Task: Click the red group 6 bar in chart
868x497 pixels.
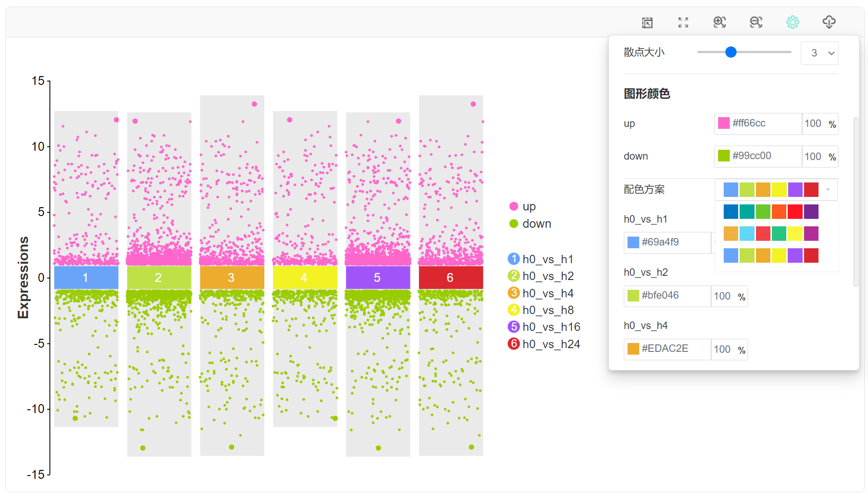Action: click(451, 278)
